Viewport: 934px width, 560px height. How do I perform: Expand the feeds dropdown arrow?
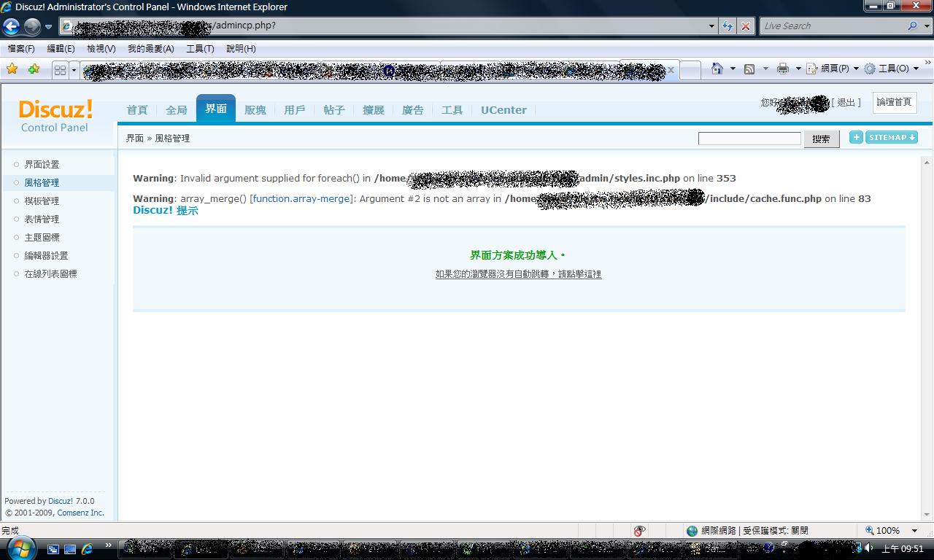click(765, 69)
